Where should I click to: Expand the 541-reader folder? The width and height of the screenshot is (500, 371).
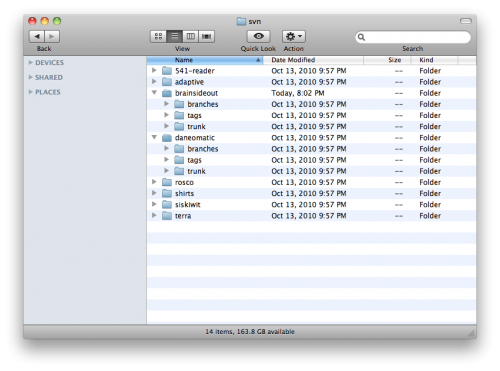tap(154, 70)
